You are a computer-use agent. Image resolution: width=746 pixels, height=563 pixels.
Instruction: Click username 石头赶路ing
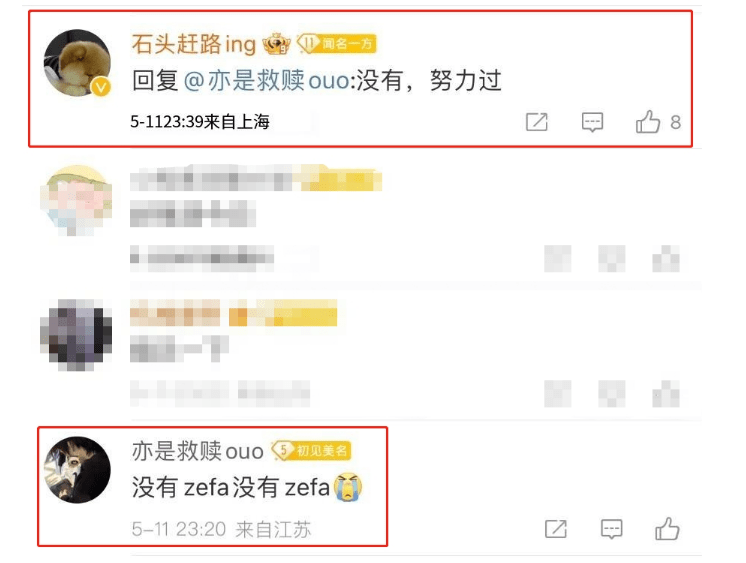tap(194, 44)
